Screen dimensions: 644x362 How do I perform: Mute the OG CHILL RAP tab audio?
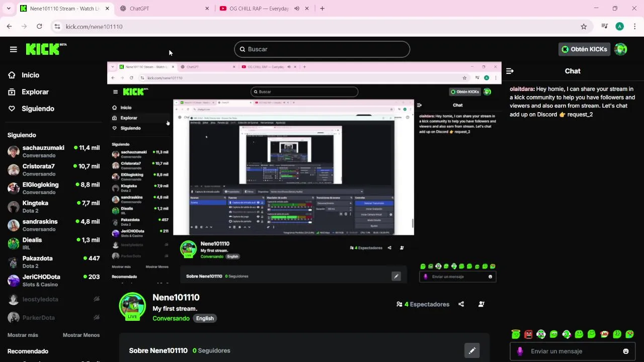pos(297,9)
